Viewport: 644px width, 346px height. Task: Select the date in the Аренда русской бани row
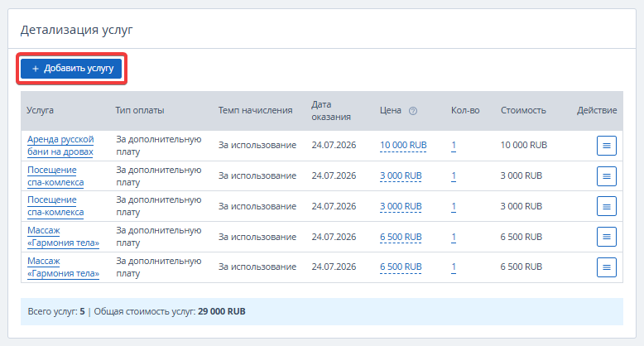pyautogui.click(x=334, y=145)
